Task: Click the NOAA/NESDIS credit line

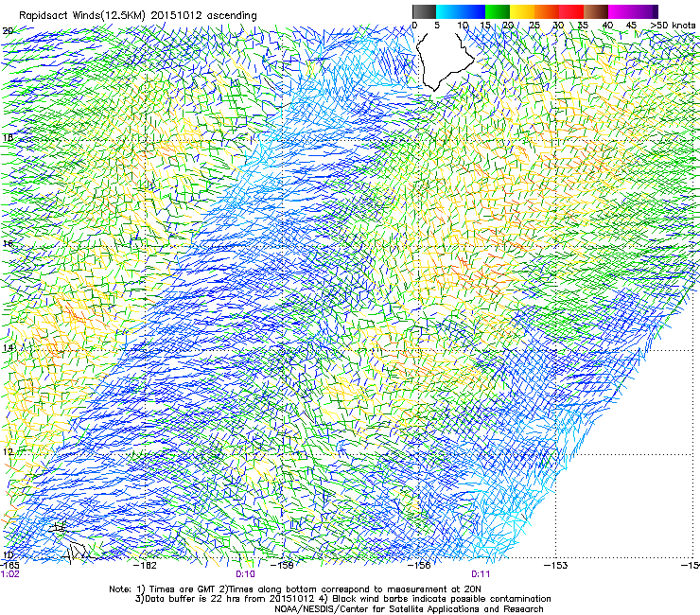Action: (x=409, y=609)
